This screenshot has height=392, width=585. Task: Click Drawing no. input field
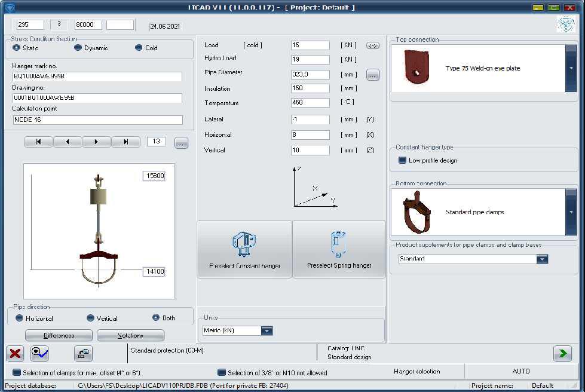tap(97, 98)
